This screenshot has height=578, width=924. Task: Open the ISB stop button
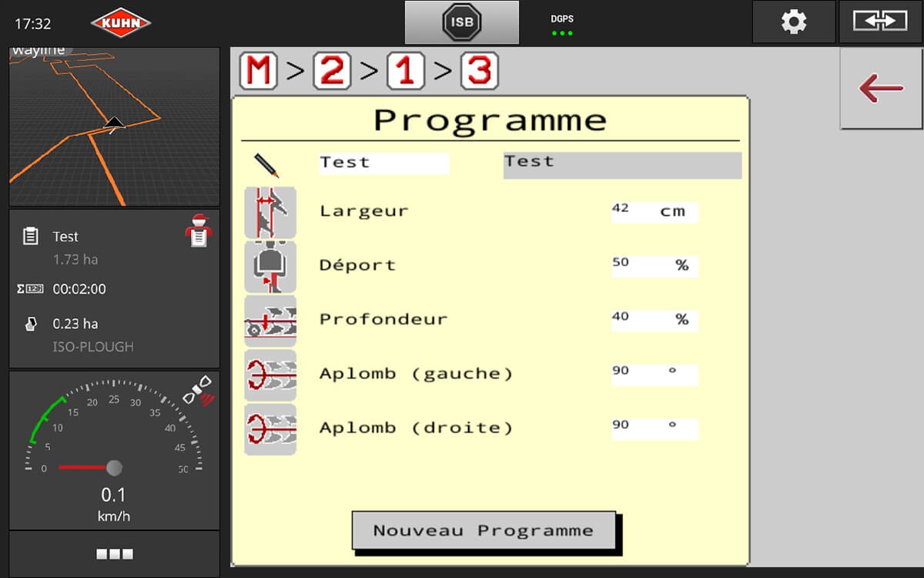pyautogui.click(x=462, y=22)
